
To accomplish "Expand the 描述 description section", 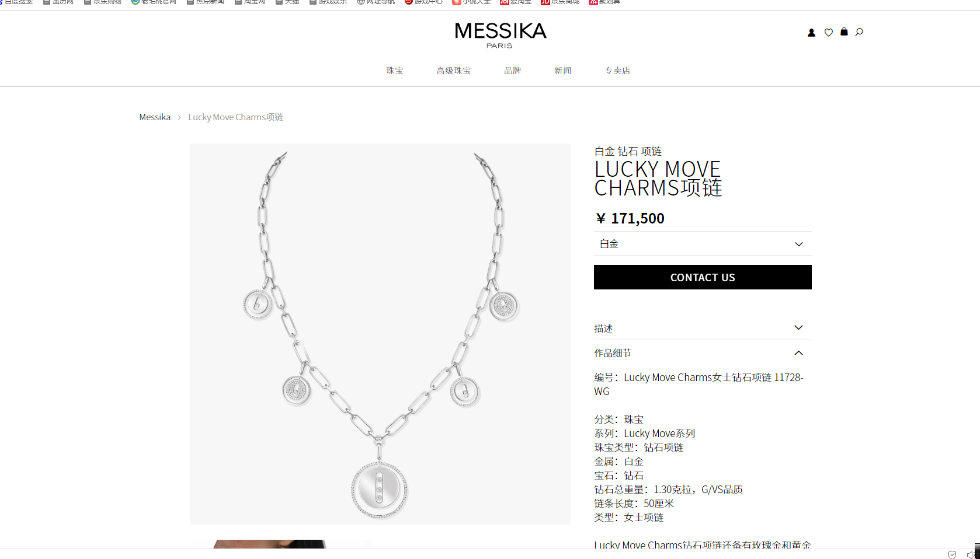I will 703,328.
